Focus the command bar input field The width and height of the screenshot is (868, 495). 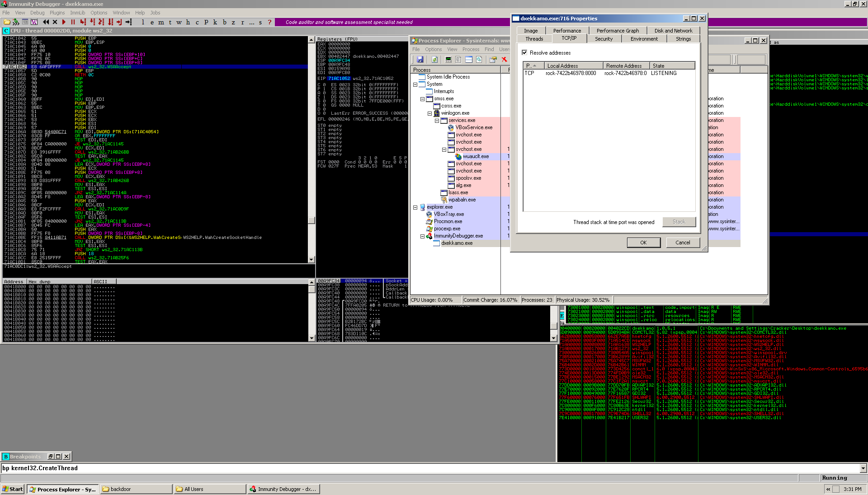429,468
